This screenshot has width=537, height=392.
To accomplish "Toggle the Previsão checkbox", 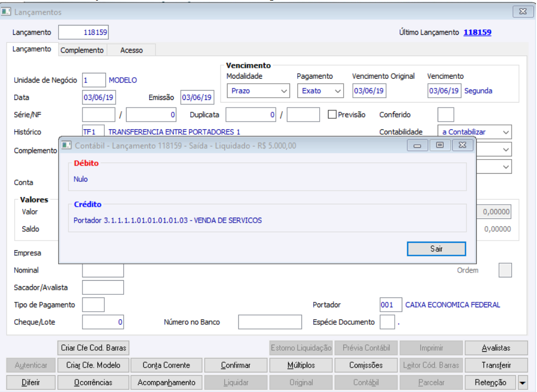I will 332,115.
